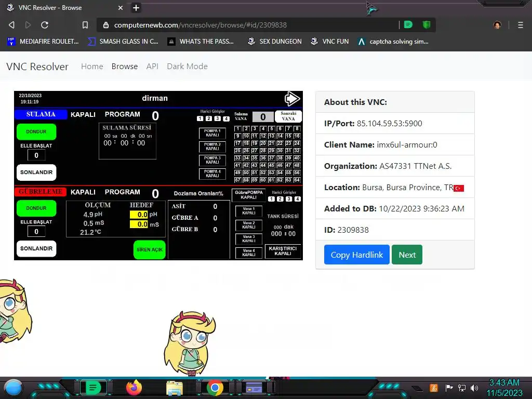Toggle KARIŞTIRICI KAPALI
Image resolution: width=532 pixels, height=399 pixels.
(283, 251)
